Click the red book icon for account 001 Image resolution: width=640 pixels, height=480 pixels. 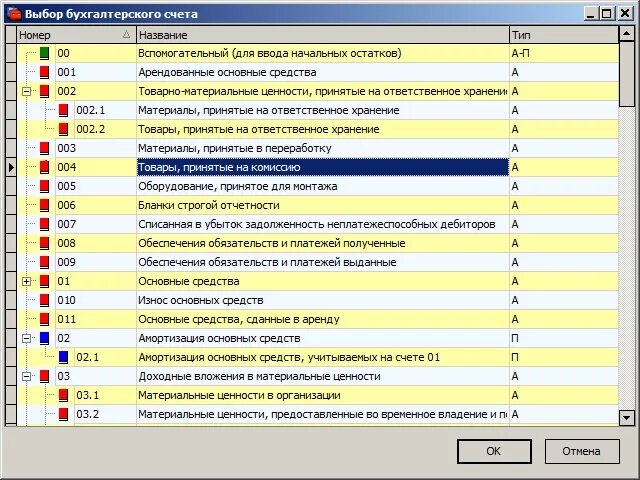pyautogui.click(x=44, y=72)
